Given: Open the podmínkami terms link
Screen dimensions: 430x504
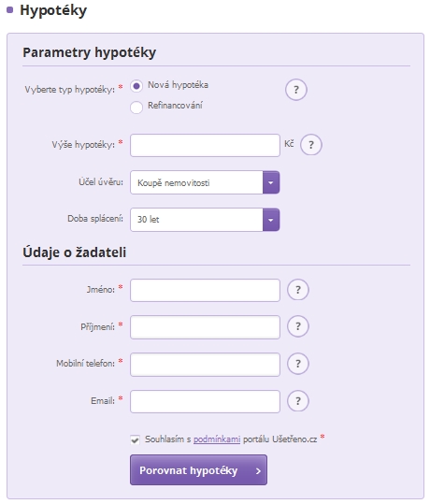Looking at the screenshot, I should click(x=217, y=439).
